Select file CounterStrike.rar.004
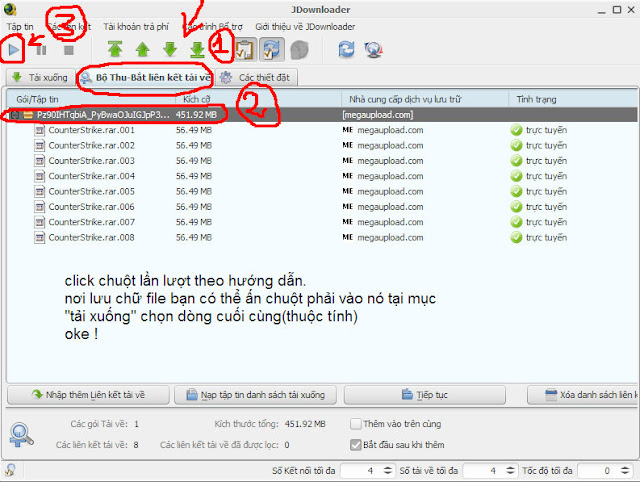Viewport: 640px width, 482px height. point(91,176)
